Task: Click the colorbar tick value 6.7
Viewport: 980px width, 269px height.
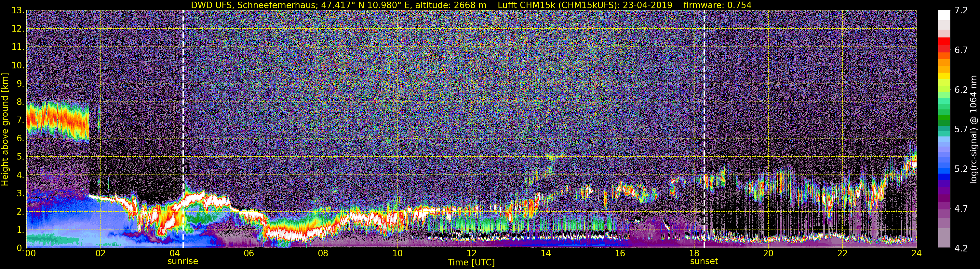Action: click(961, 50)
